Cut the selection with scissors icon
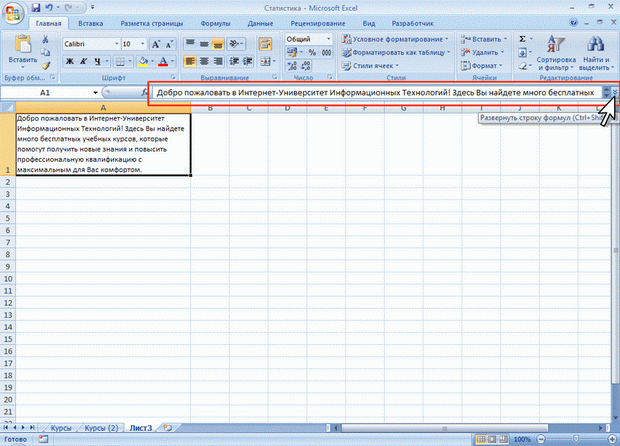620x446 pixels. point(45,39)
